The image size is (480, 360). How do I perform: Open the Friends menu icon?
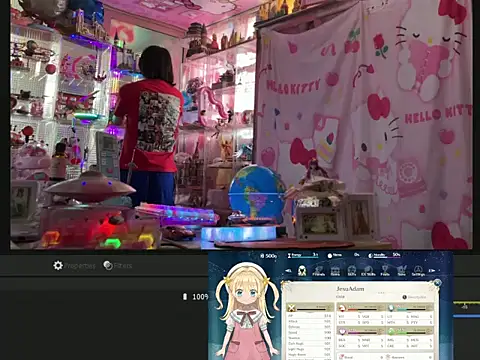[318, 270]
